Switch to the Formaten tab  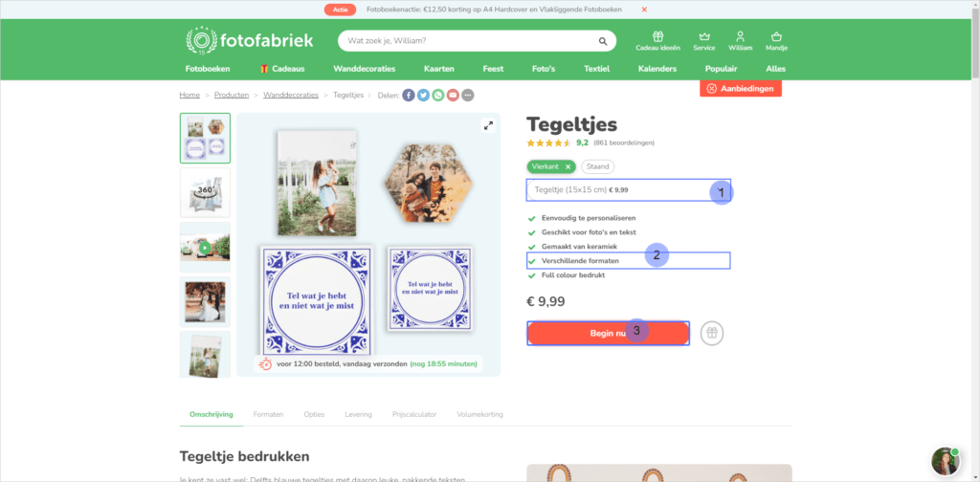(268, 414)
